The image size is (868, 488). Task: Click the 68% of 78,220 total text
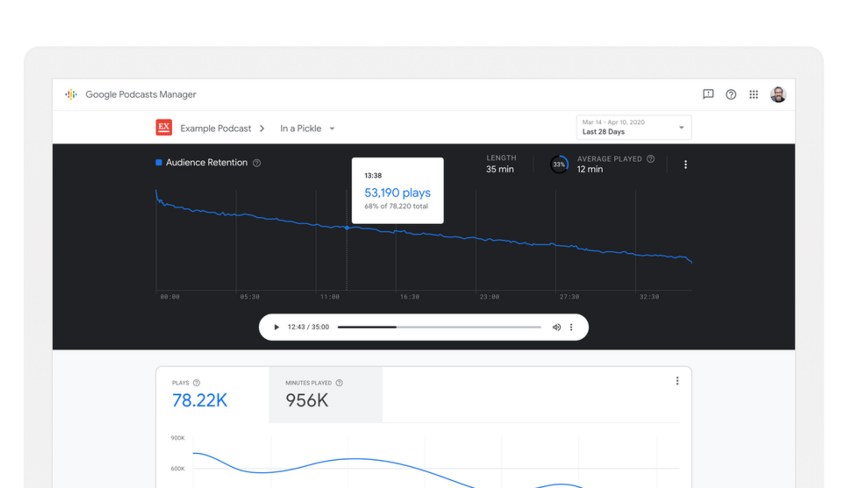pos(396,206)
